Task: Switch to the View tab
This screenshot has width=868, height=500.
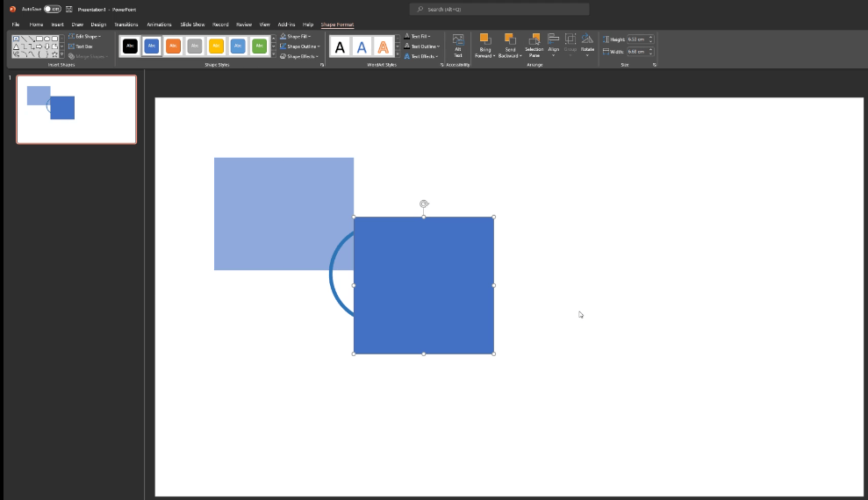Action: point(265,25)
